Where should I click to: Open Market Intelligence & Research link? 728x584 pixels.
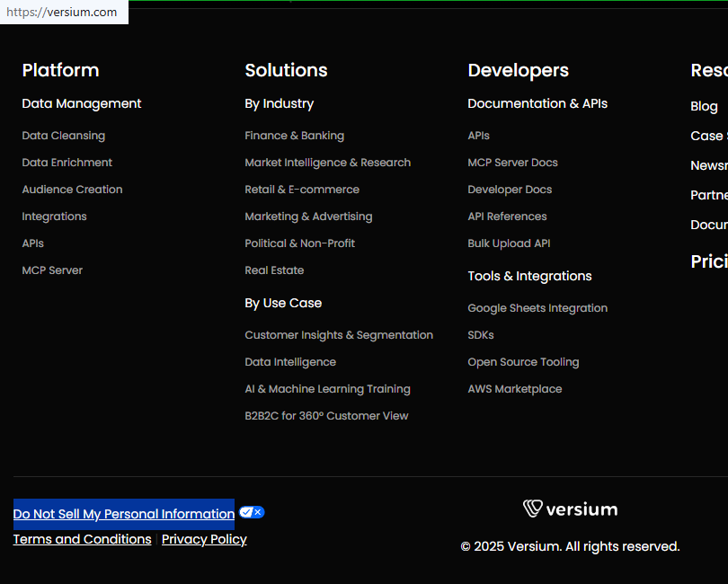click(327, 163)
